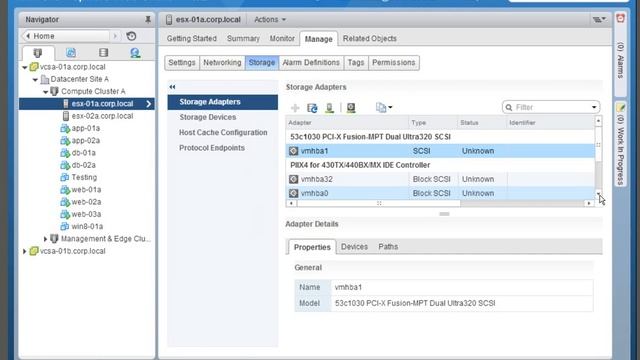Click panel splitter handle above Adapter Details

[444, 214]
